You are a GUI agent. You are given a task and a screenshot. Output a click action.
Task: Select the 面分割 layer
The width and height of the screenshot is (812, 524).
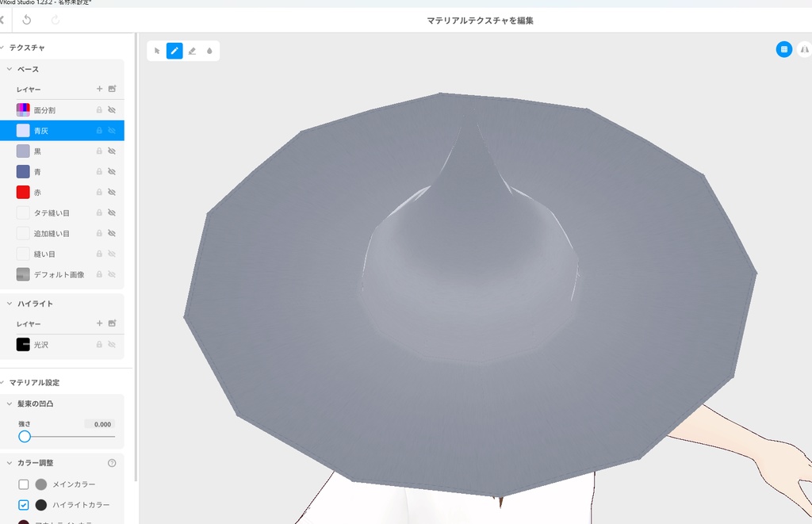(62, 109)
